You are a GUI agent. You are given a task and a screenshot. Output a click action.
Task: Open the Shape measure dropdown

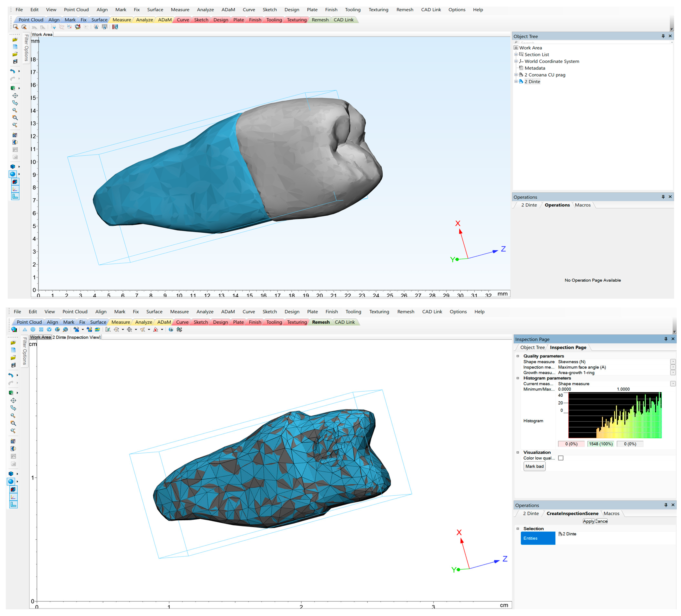673,362
